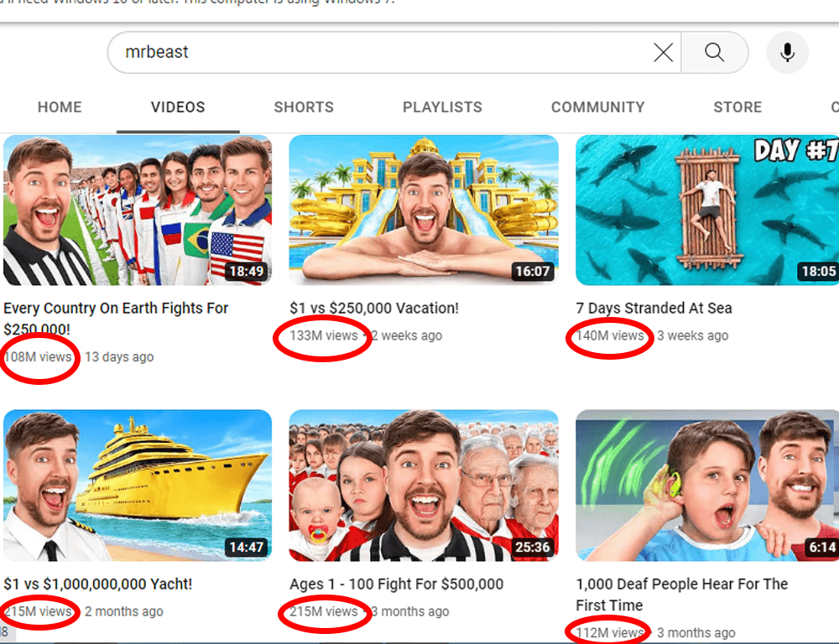Click the 112M views text
This screenshot has height=644, width=839.
[610, 633]
